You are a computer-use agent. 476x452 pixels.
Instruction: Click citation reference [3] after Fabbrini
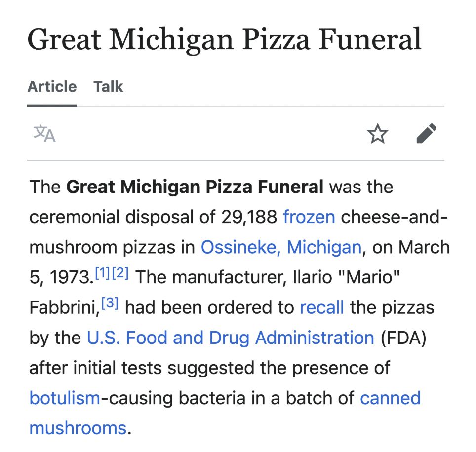pyautogui.click(x=110, y=303)
